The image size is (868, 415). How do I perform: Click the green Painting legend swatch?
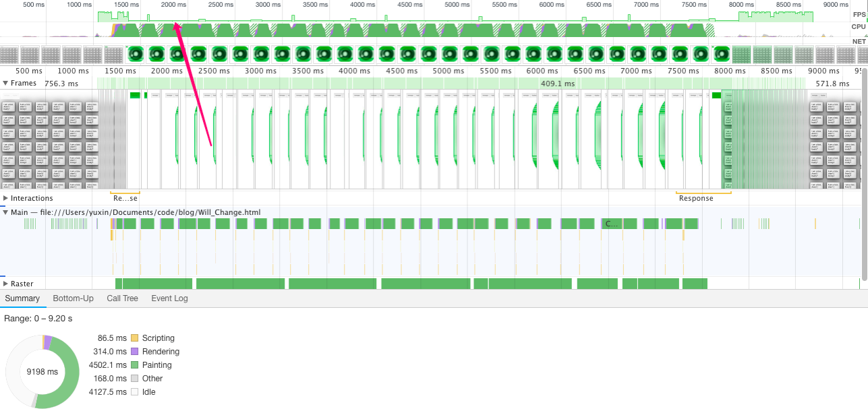(134, 365)
